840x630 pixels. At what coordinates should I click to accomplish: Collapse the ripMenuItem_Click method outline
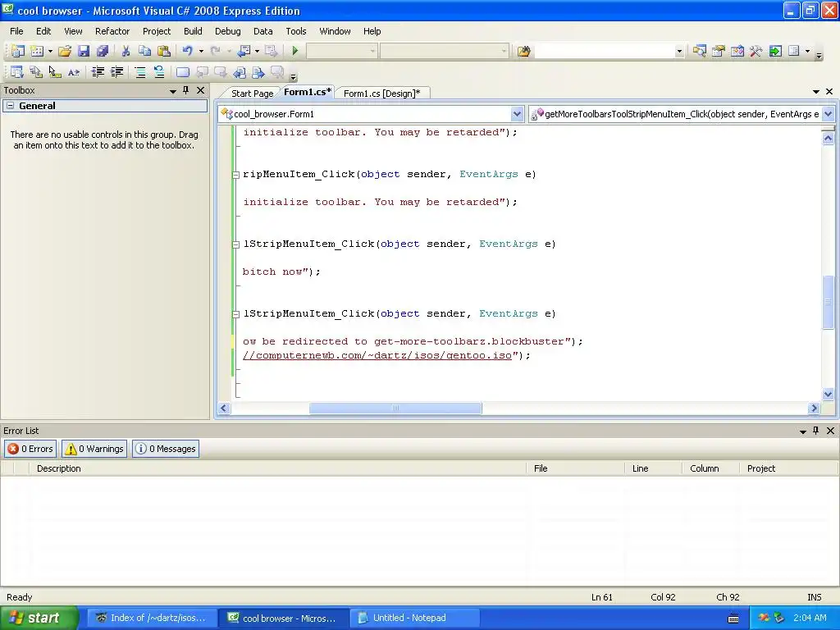click(x=235, y=175)
